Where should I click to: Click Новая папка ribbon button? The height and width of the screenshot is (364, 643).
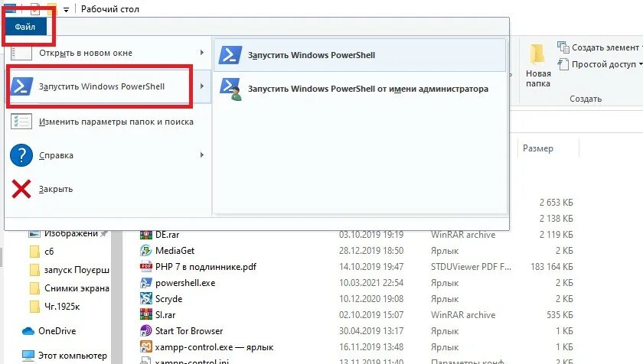click(x=537, y=66)
